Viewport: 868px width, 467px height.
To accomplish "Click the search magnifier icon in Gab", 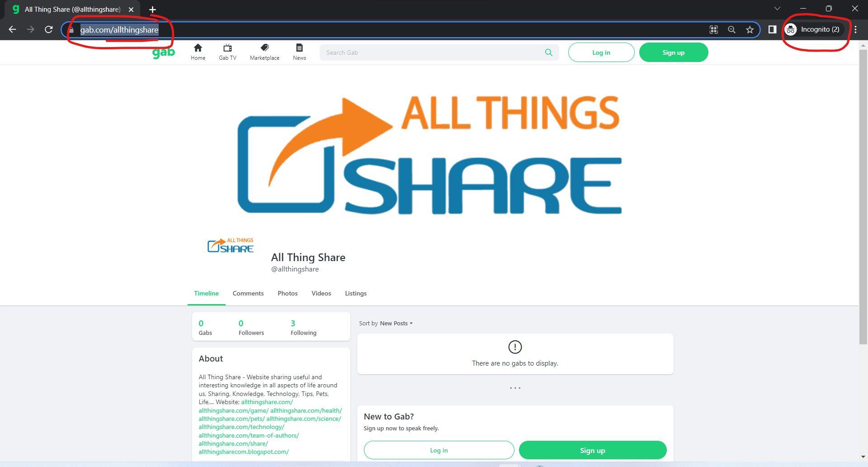I will [549, 52].
